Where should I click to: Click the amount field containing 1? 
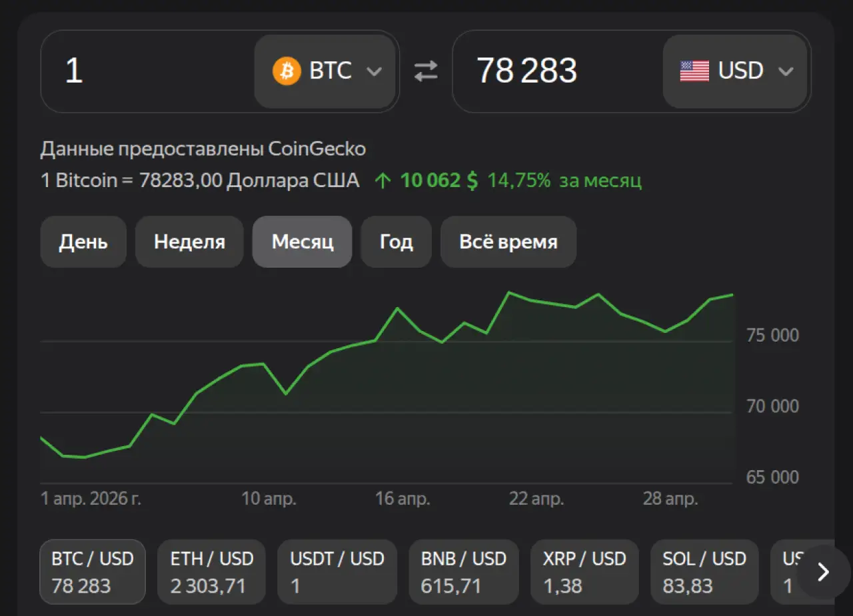pos(148,71)
